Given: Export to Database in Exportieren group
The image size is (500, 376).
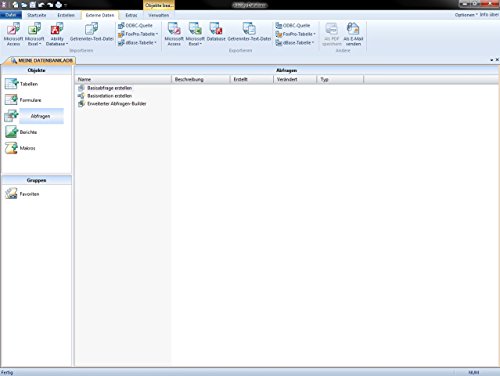Looking at the screenshot, I should (216, 32).
